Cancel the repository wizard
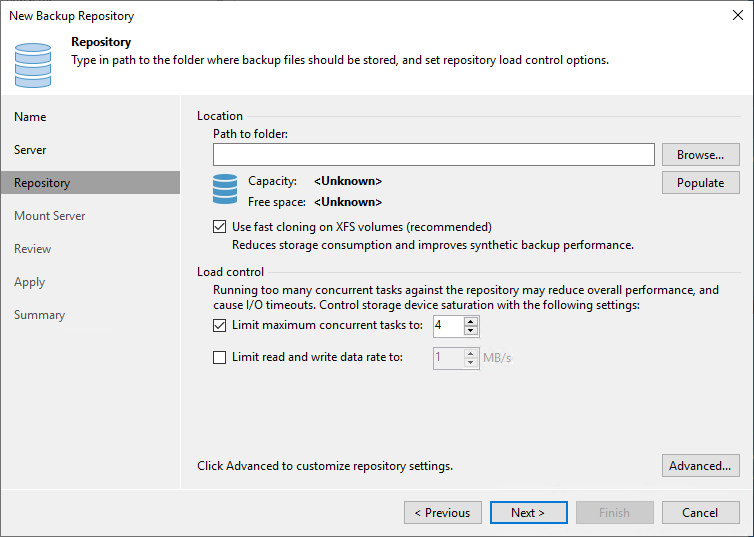The width and height of the screenshot is (754, 537). tap(700, 513)
